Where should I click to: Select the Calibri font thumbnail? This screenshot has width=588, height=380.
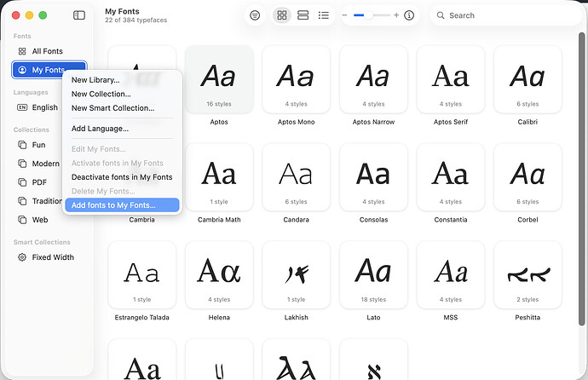tap(527, 79)
